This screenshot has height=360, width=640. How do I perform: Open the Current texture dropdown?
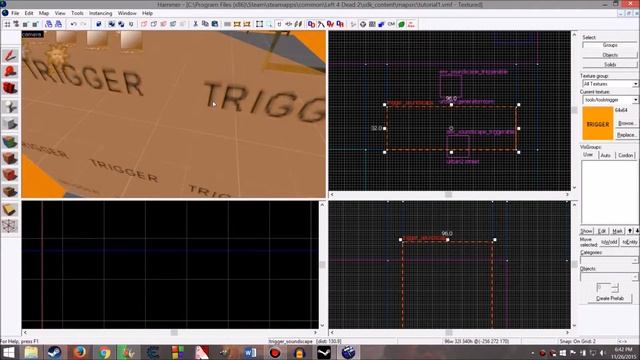(635, 100)
